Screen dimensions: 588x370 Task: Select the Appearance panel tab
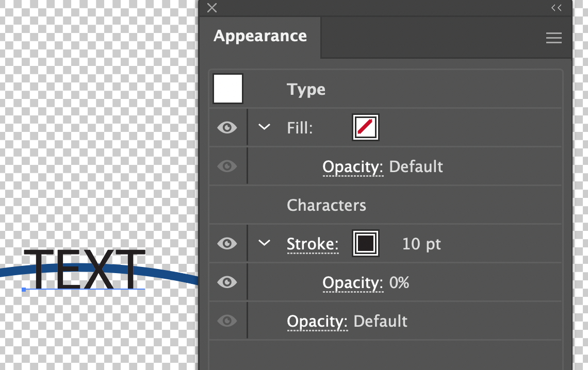click(x=260, y=36)
